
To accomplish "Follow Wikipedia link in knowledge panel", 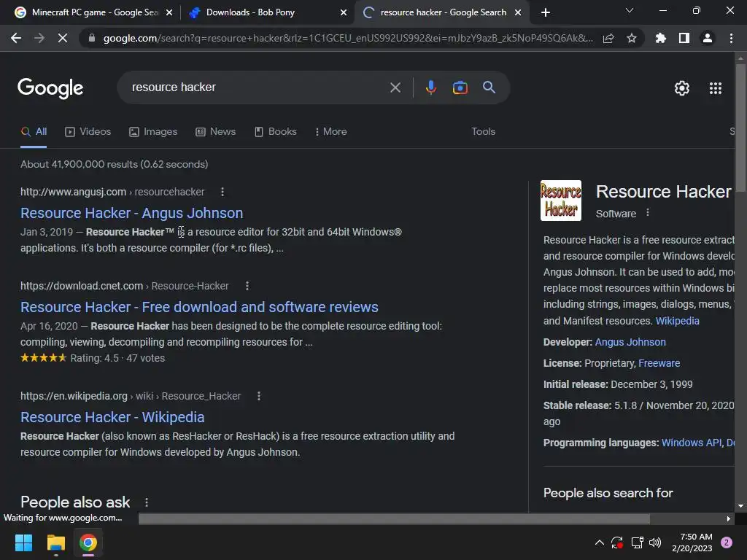I will coord(677,321).
